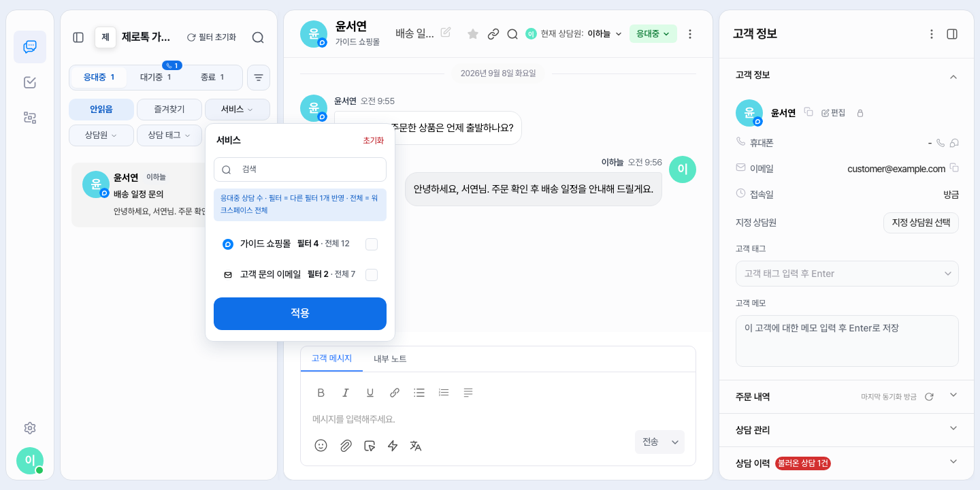Translate the message using the translate icon

click(416, 446)
